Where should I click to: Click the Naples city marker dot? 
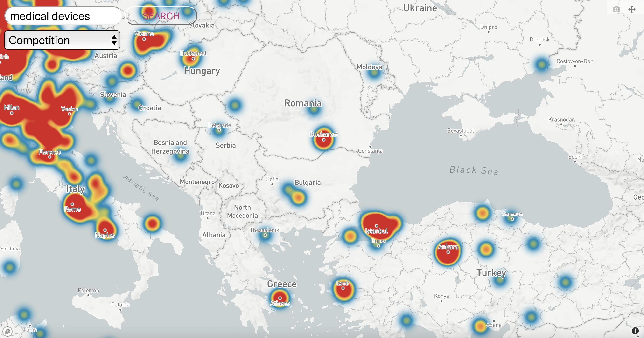point(105,230)
